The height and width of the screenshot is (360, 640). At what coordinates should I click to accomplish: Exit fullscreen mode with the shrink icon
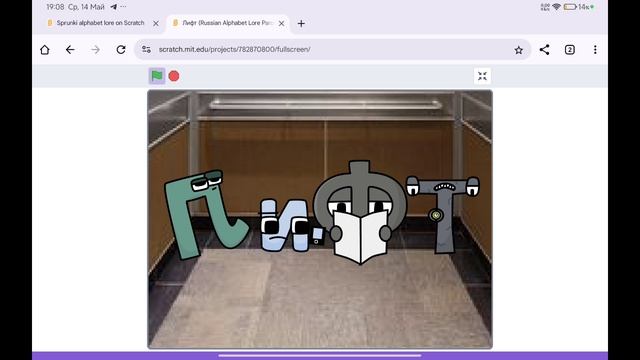(482, 76)
